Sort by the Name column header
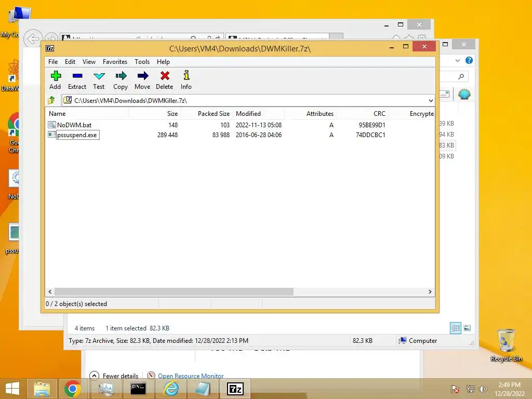532x399 pixels. [x=87, y=114]
